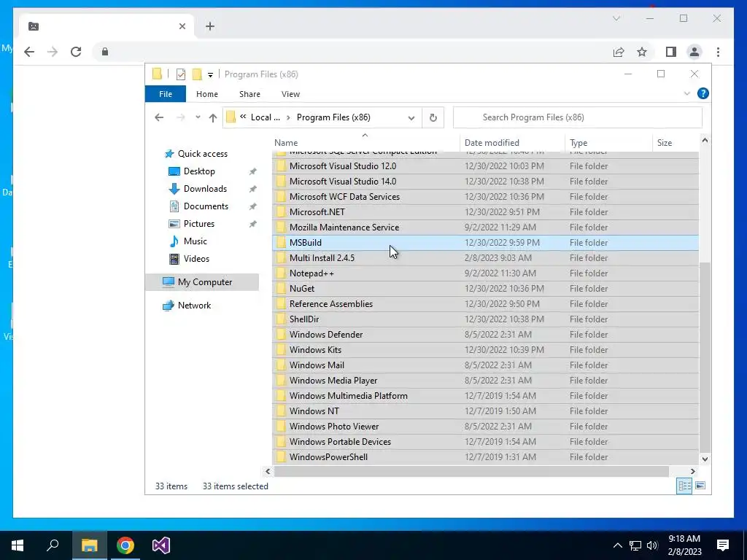747x560 pixels.
Task: Share this page from Chrome toolbar
Action: [x=619, y=52]
